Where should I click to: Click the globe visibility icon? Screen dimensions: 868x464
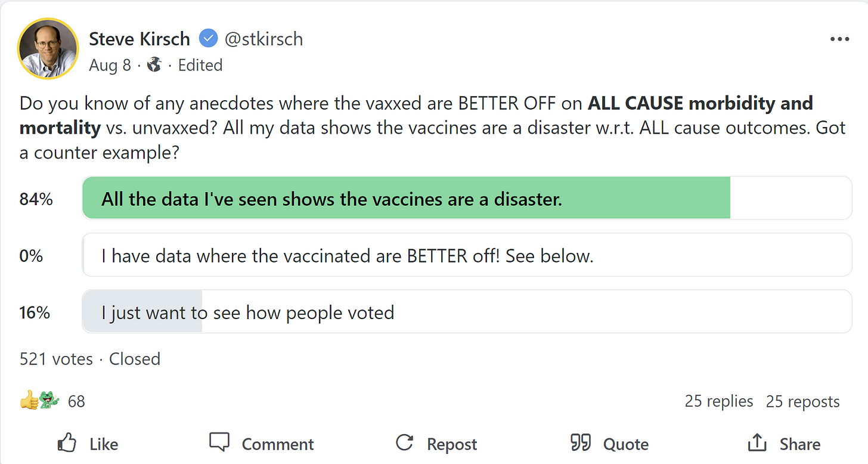(x=154, y=64)
